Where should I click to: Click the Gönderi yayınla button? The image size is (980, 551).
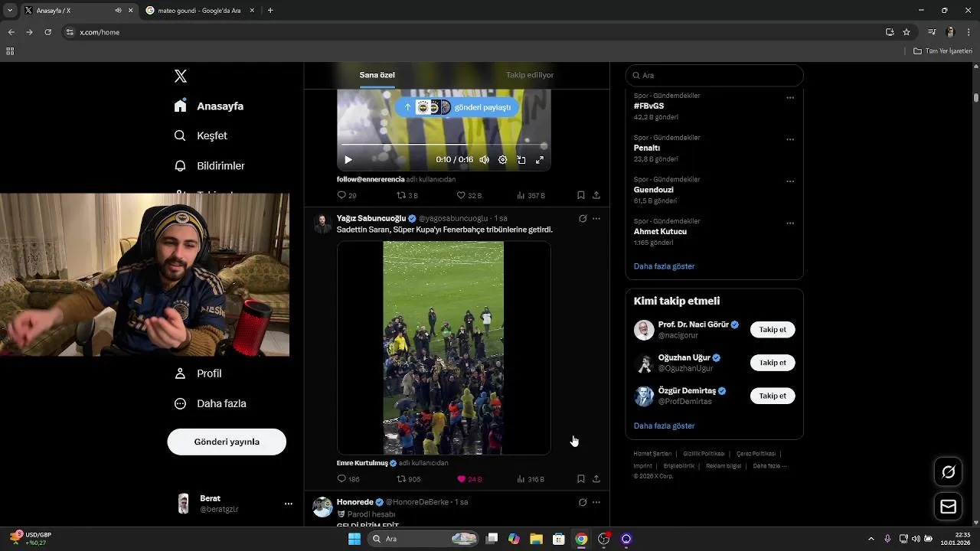coord(227,442)
